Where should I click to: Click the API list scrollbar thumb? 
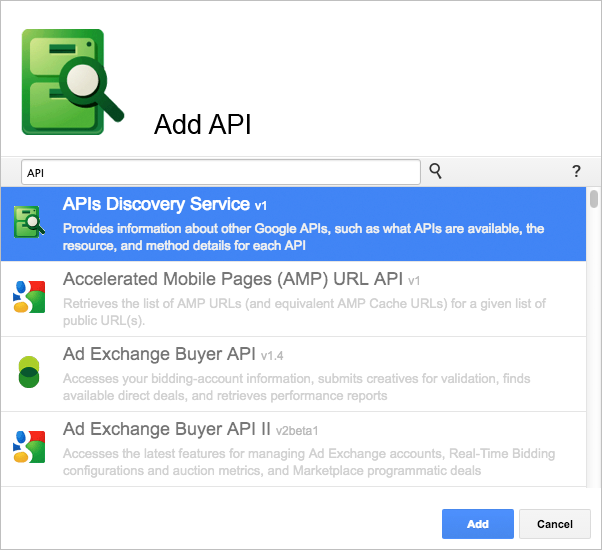pos(594,199)
